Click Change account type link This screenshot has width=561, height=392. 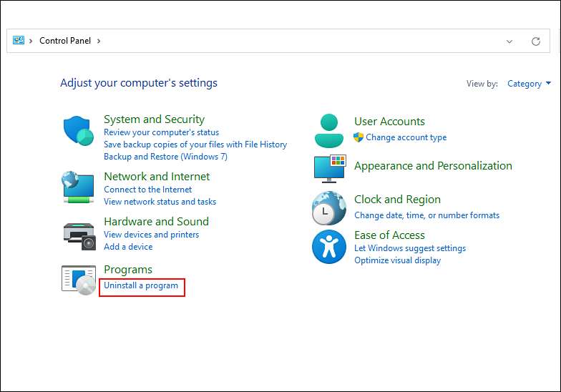pos(406,137)
